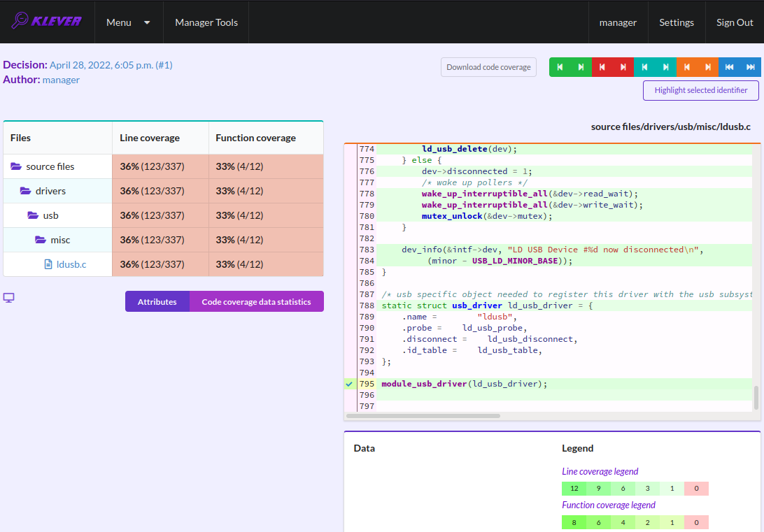Collapse the source files folder

50,166
